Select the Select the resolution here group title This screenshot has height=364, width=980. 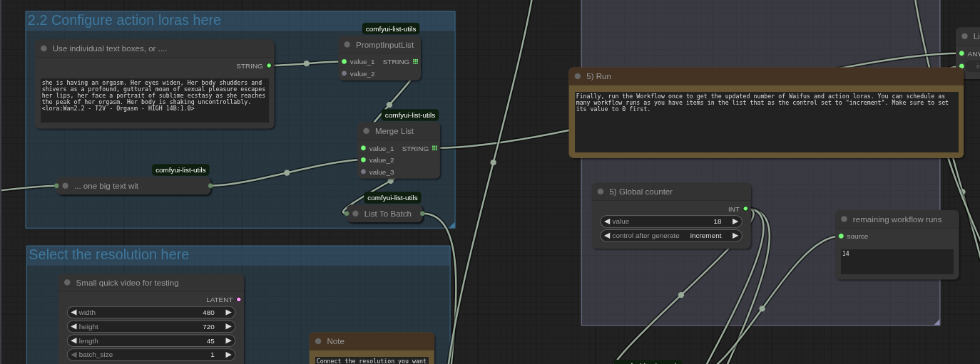(x=108, y=255)
